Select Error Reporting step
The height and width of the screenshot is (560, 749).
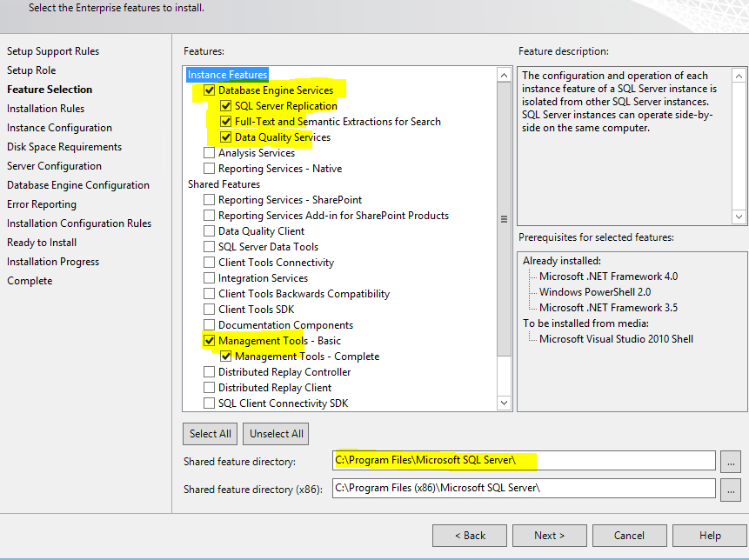[x=42, y=203]
